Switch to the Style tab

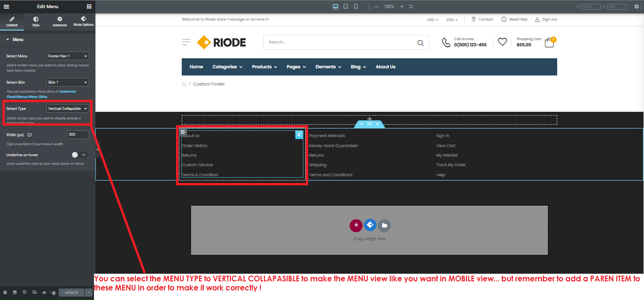36,21
